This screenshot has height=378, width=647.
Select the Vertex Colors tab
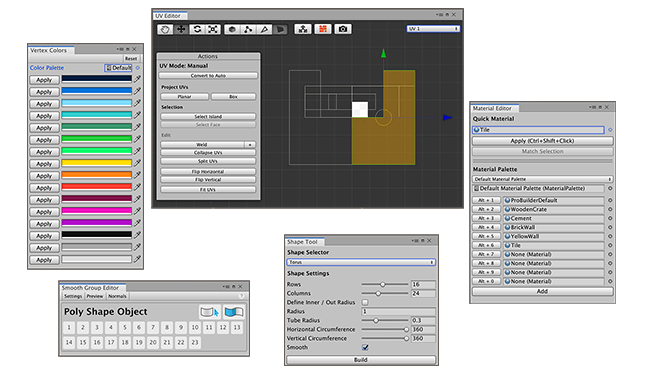(x=51, y=50)
